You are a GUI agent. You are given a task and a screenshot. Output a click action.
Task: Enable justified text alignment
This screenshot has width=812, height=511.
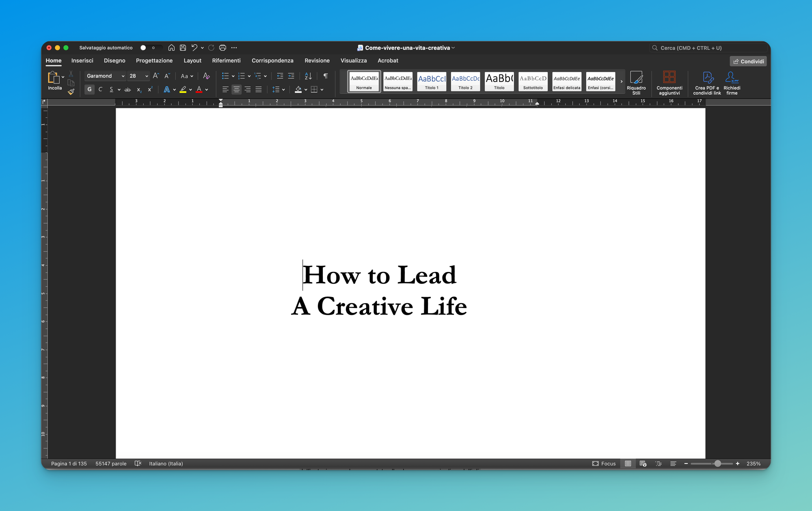click(x=259, y=89)
